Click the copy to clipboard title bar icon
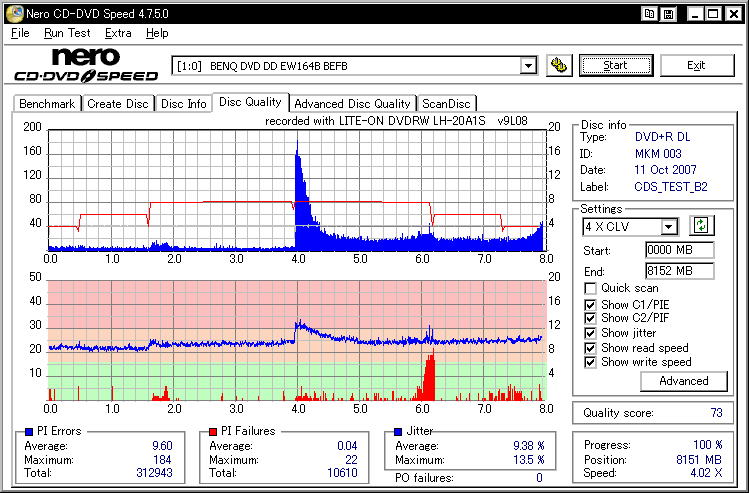Image resolution: width=749 pixels, height=493 pixels. pyautogui.click(x=650, y=14)
